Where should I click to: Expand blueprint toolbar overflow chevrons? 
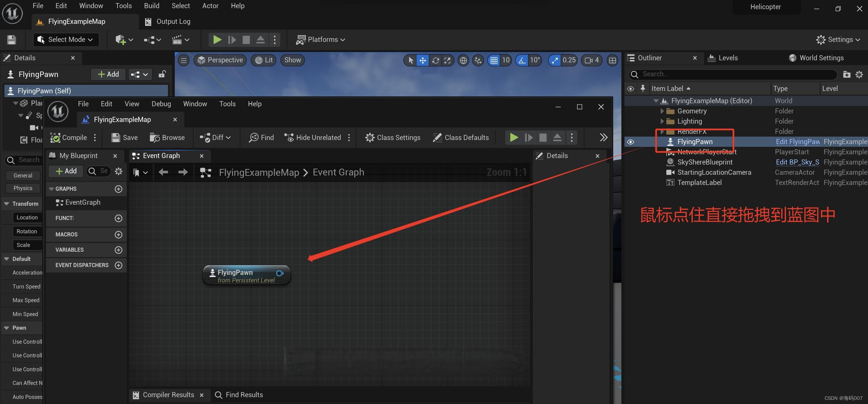603,138
